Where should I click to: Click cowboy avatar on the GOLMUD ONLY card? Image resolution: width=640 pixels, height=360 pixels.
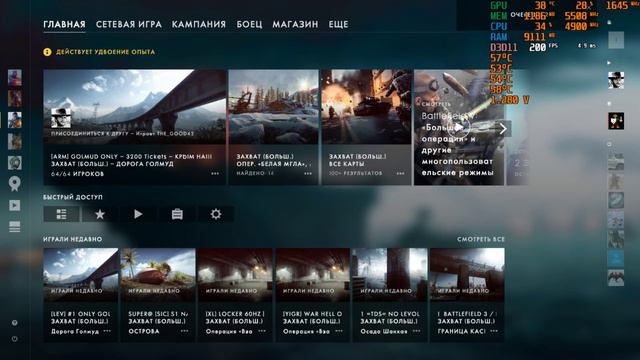point(61,118)
